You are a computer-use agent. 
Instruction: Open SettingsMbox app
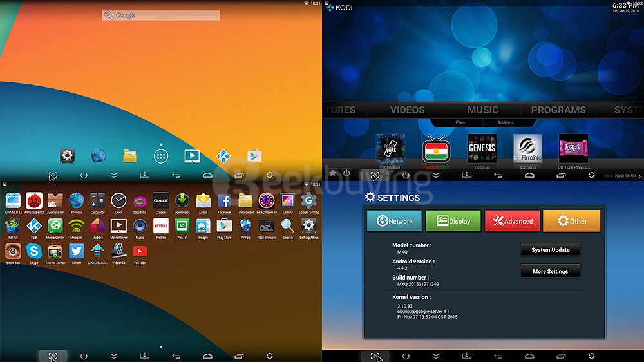309,229
